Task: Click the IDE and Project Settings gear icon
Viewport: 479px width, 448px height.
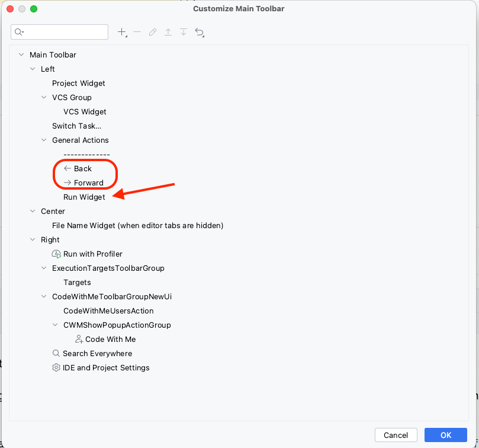Action: coord(55,367)
